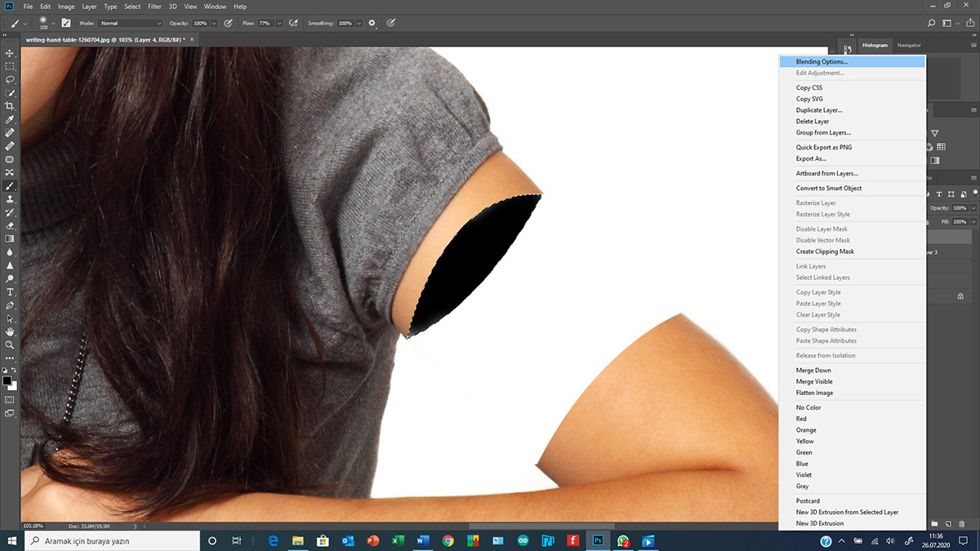Toggle pressure for opacity button

[x=228, y=23]
